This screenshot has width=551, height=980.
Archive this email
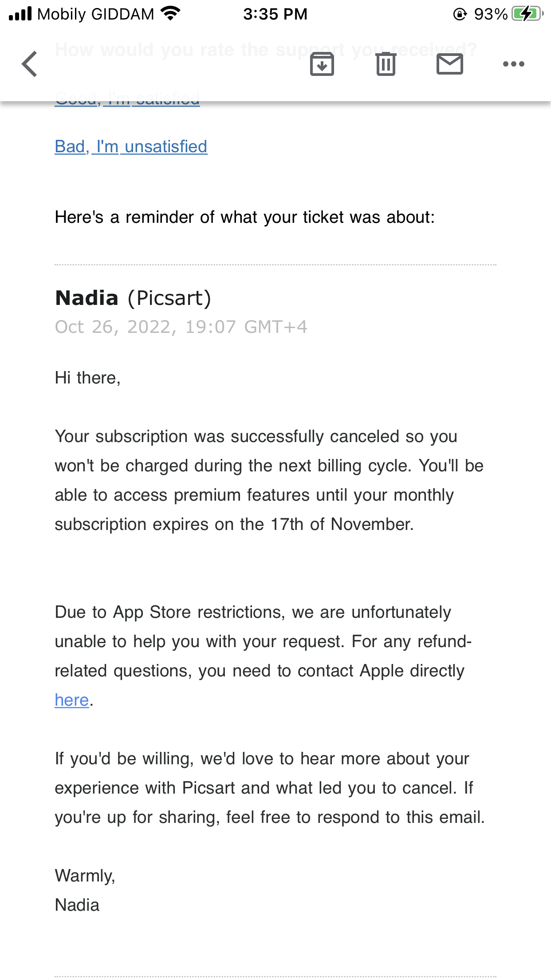pyautogui.click(x=322, y=64)
